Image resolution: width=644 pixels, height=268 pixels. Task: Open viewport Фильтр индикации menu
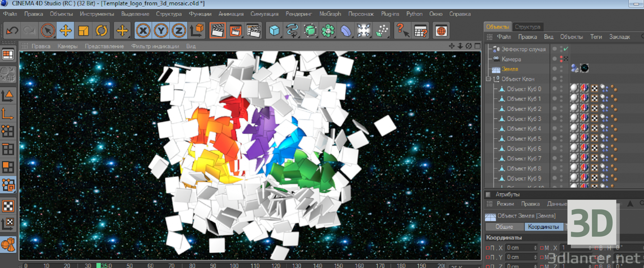(155, 46)
